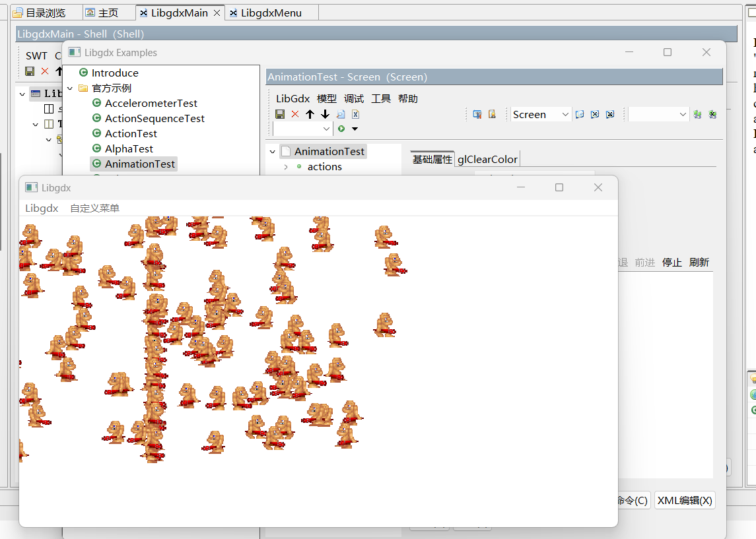The height and width of the screenshot is (539, 756).
Task: Click the XML编辑(X) button
Action: click(684, 501)
